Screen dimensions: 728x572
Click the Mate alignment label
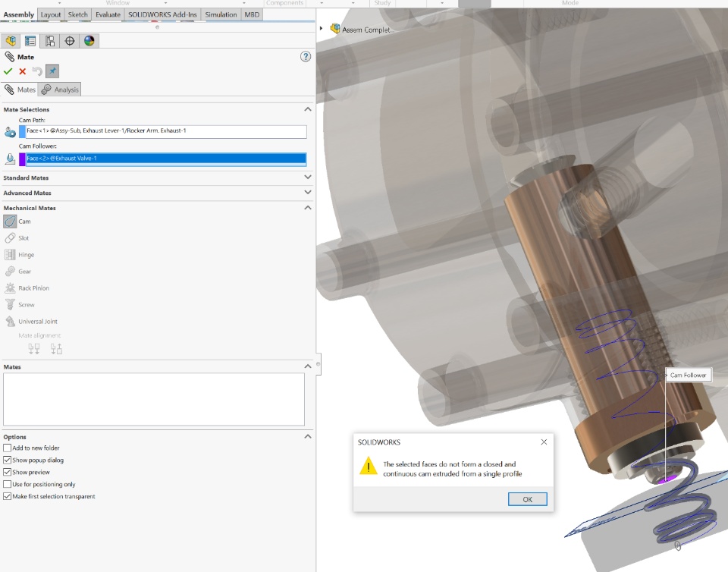pyautogui.click(x=39, y=335)
